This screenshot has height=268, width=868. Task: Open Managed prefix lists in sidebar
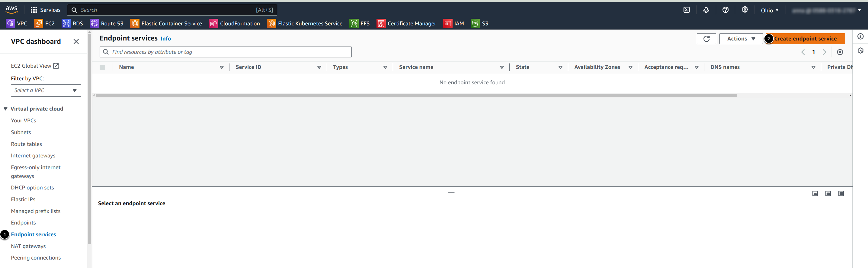pos(36,211)
